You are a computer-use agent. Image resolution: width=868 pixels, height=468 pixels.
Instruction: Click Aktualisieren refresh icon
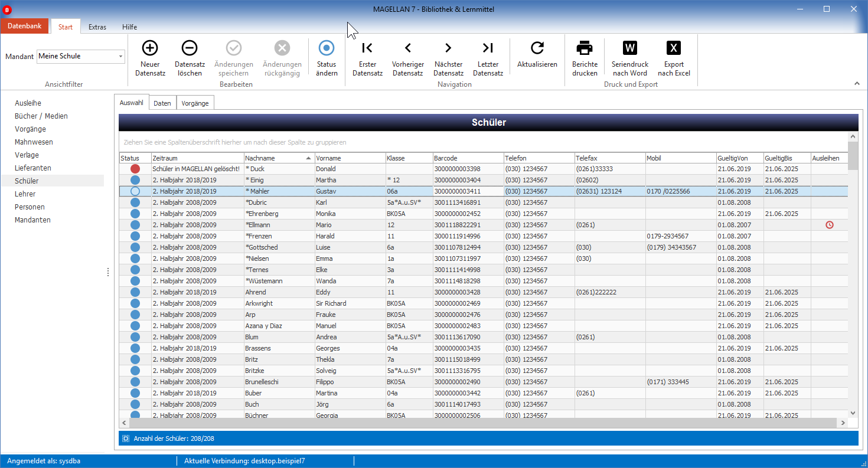point(537,48)
